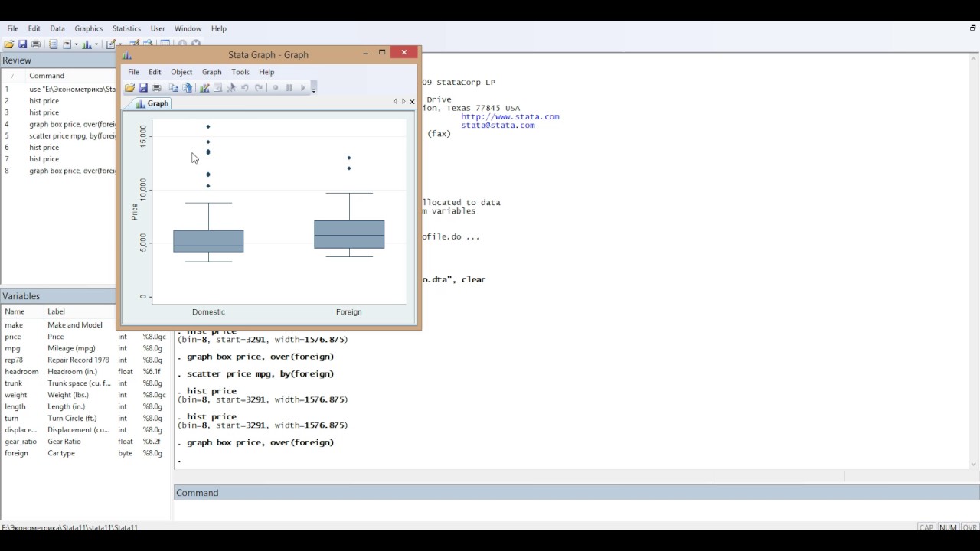Viewport: 980px width, 551px height.
Task: Focus the Command input field
Action: 577,511
